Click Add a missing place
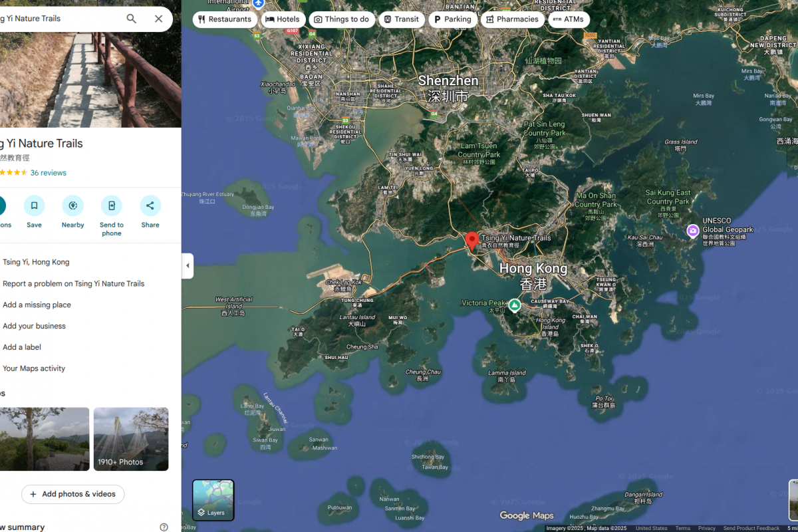The width and height of the screenshot is (798, 532). pyautogui.click(x=37, y=305)
